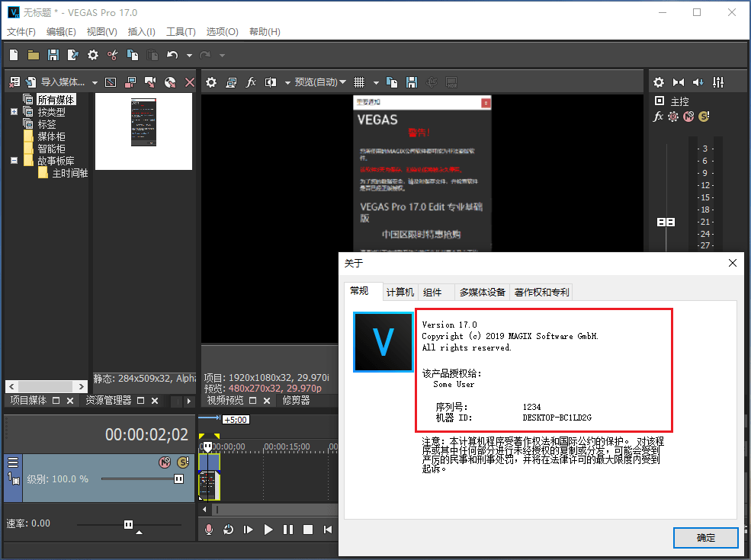Toggle loop playback button
Image resolution: width=751 pixels, height=560 pixels.
[229, 530]
